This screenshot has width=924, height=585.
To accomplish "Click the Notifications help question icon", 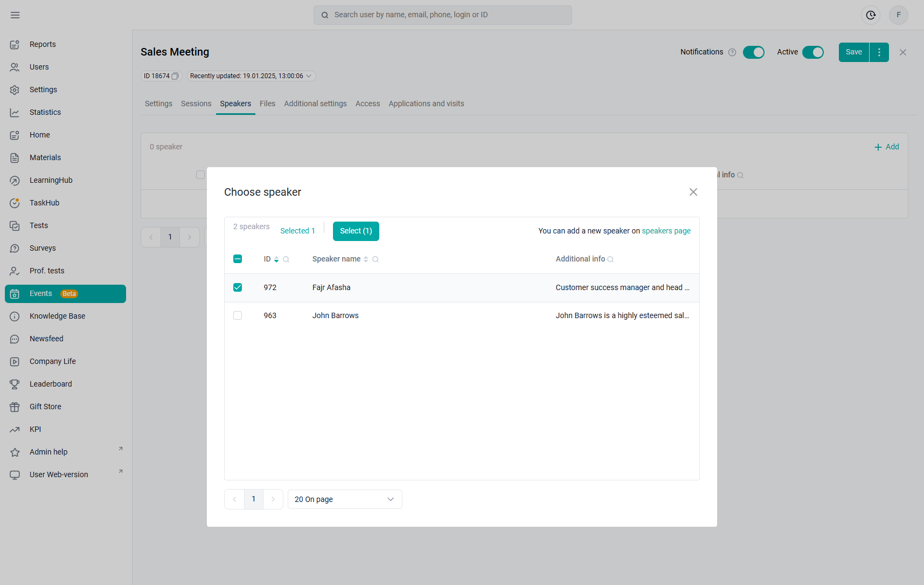I will click(x=732, y=52).
